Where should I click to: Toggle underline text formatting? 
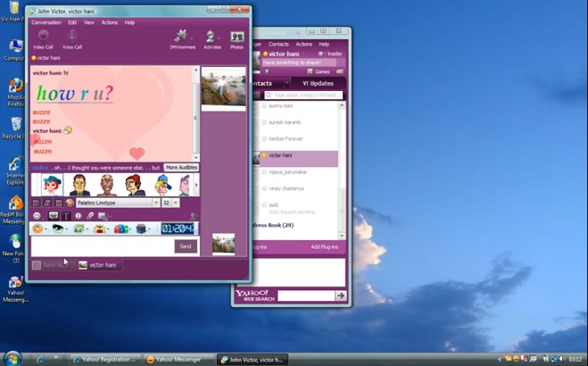[57, 204]
